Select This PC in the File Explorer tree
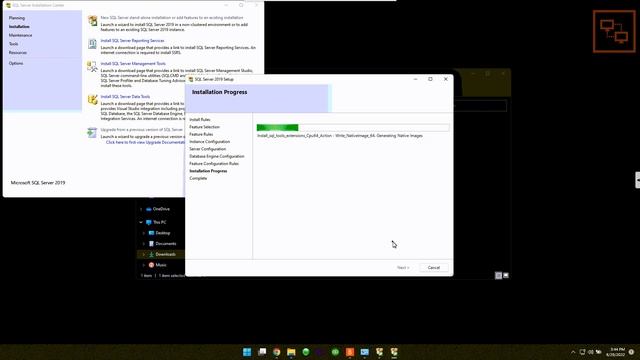This screenshot has width=640, height=360. (x=160, y=222)
